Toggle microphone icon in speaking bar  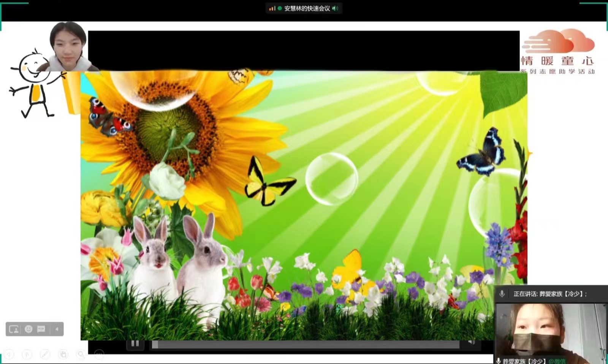pos(502,294)
